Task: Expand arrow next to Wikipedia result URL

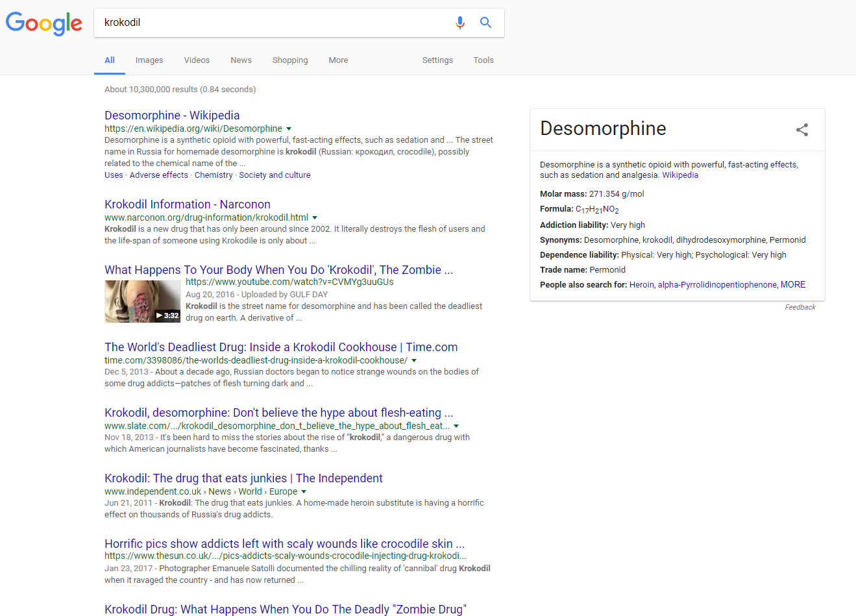Action: [289, 129]
